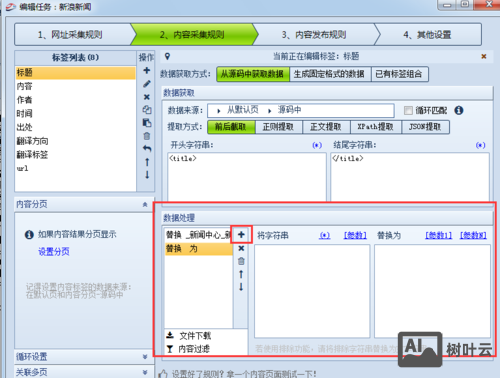Clear data processing steps with the trash icon
This screenshot has width=500, height=378.
pos(241,261)
